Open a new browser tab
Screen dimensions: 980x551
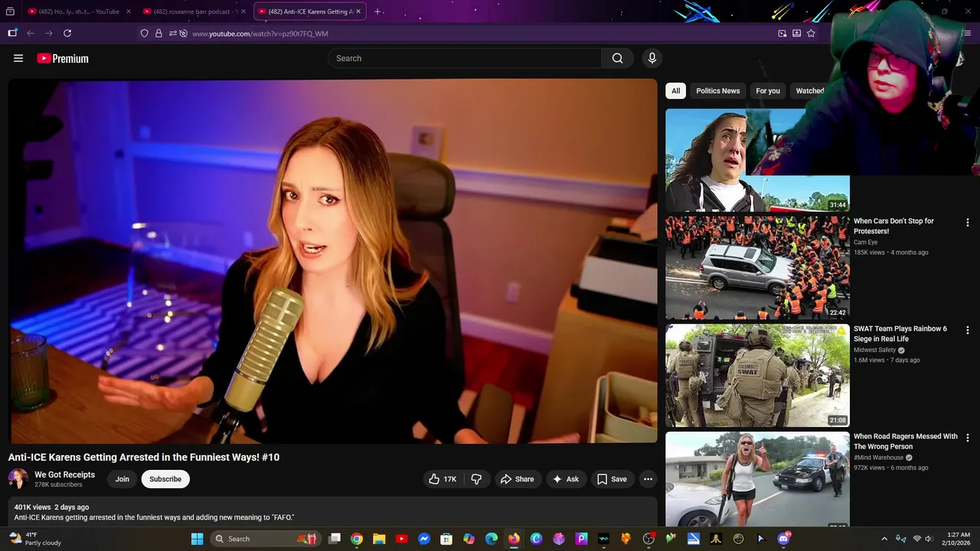377,11
